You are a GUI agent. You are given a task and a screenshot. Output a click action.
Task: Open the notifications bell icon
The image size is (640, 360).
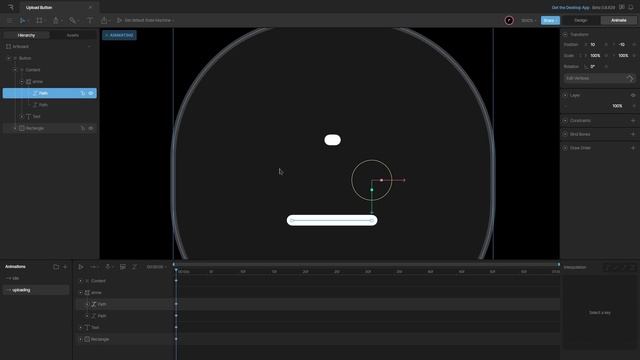[x=631, y=7]
